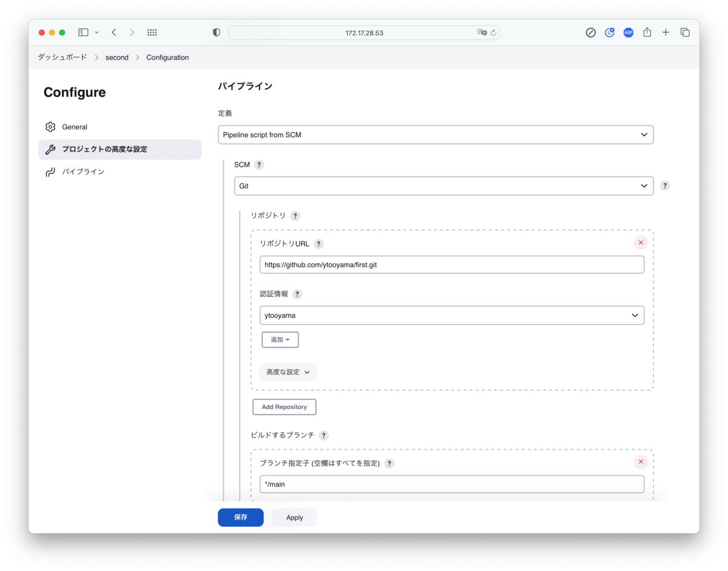The image size is (728, 571).
Task: Toggle the Safari sidebar button
Action: (x=83, y=33)
